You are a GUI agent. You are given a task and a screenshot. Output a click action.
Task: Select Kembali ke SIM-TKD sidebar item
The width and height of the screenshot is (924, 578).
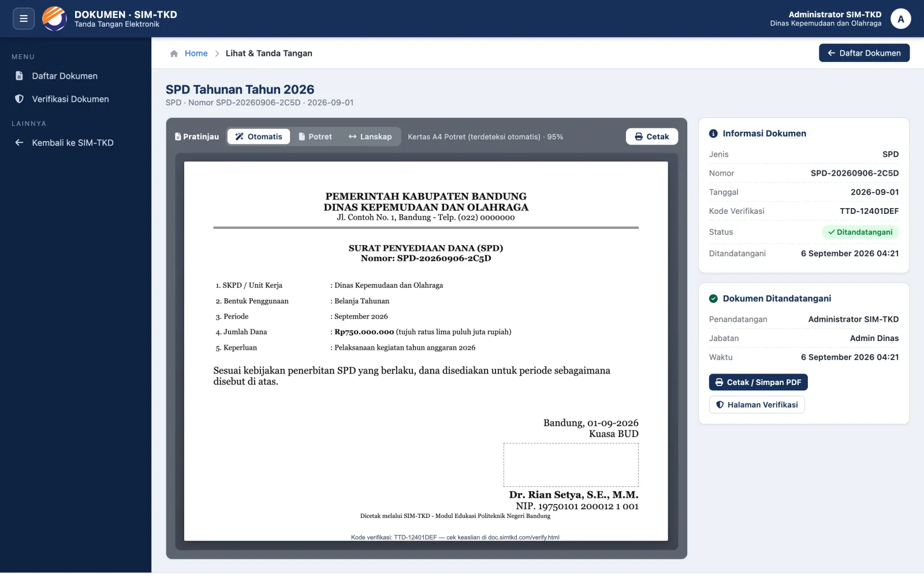(73, 143)
